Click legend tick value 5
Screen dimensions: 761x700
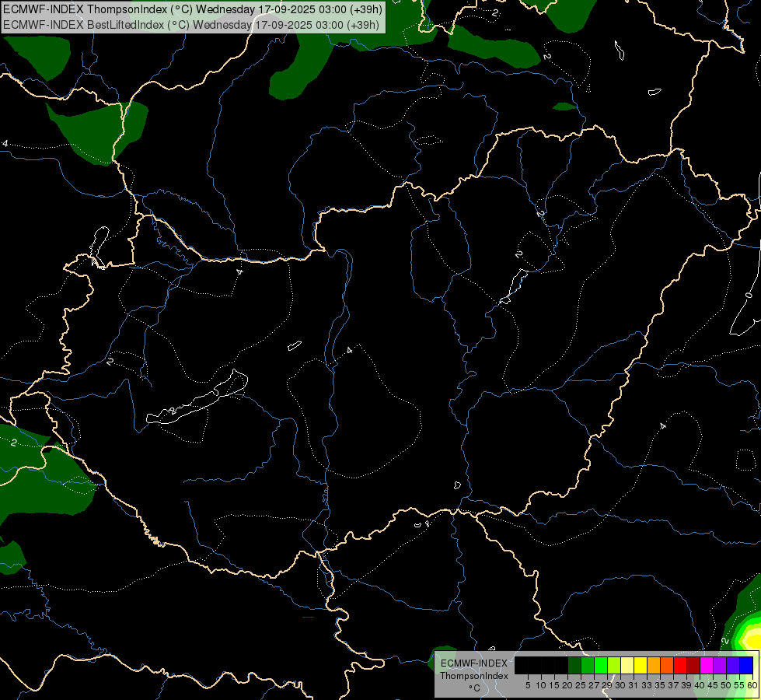pos(528,685)
